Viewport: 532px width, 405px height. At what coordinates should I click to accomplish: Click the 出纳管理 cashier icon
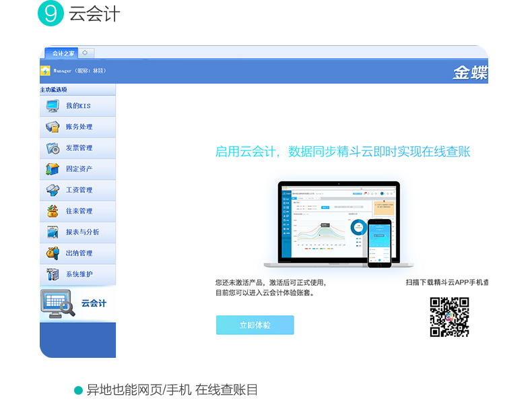pos(53,253)
